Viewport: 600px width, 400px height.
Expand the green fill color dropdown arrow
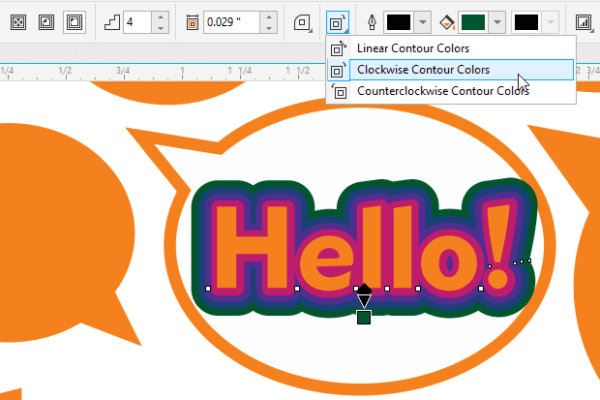point(498,20)
